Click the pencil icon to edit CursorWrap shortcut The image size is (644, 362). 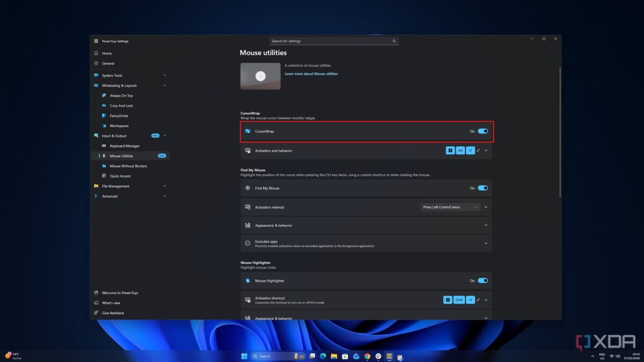point(478,151)
